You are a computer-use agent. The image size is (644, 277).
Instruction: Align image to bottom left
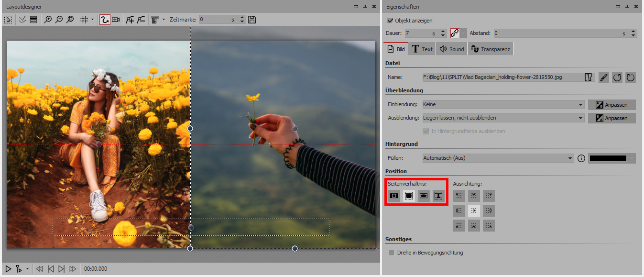coord(459,225)
